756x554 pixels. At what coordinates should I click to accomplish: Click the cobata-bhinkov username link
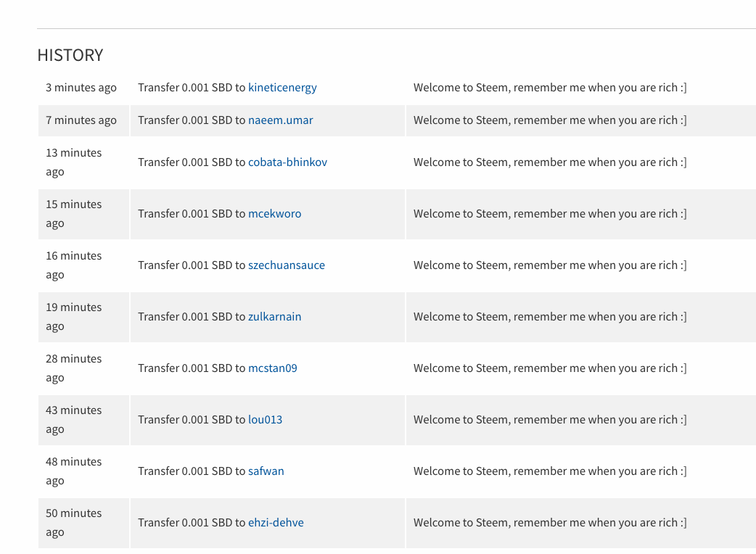pos(287,162)
